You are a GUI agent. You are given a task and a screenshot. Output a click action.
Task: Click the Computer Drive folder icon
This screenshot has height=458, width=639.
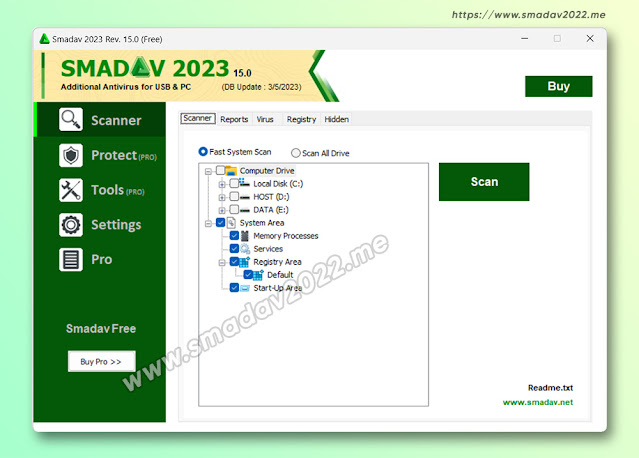231,170
